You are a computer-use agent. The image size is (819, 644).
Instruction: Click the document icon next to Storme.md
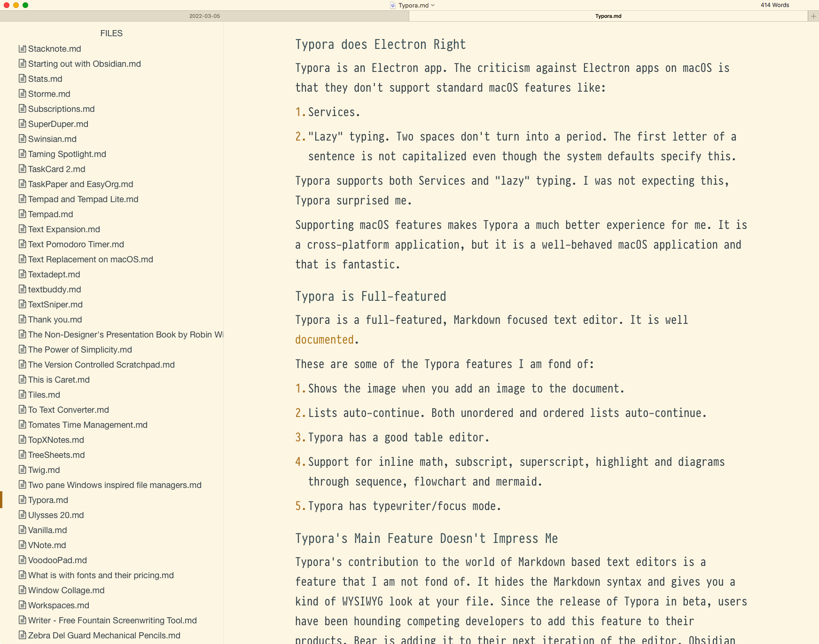(x=22, y=94)
